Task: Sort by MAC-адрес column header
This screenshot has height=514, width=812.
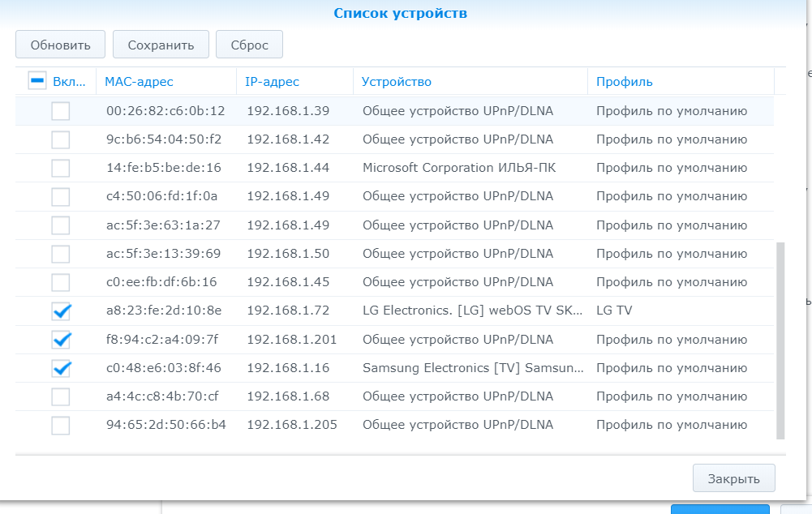Action: pyautogui.click(x=139, y=82)
